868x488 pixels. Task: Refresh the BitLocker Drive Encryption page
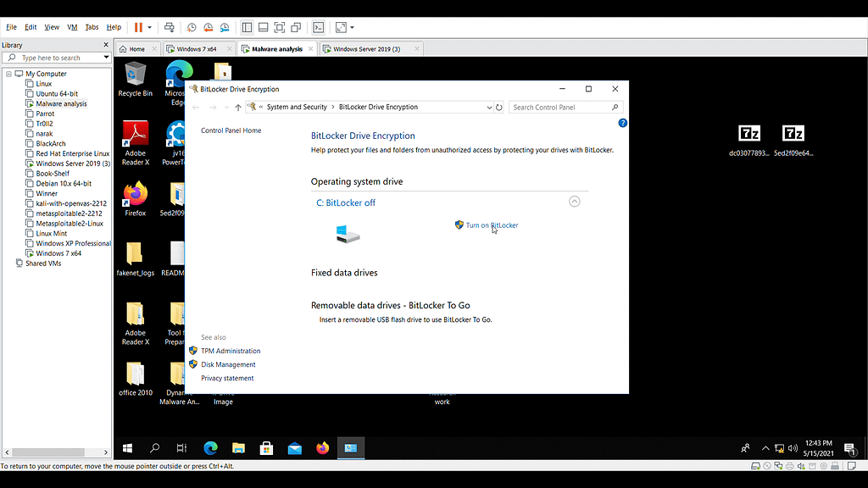pos(499,108)
